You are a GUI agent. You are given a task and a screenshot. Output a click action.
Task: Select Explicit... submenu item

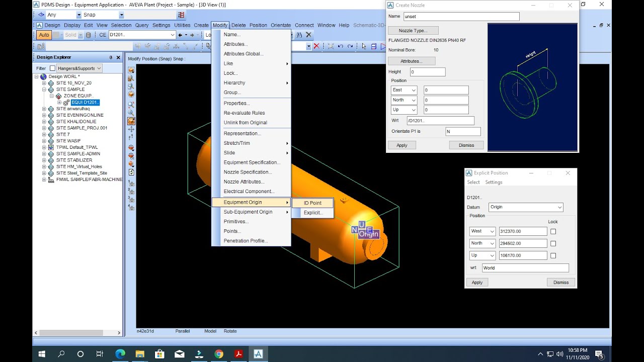[x=312, y=213]
